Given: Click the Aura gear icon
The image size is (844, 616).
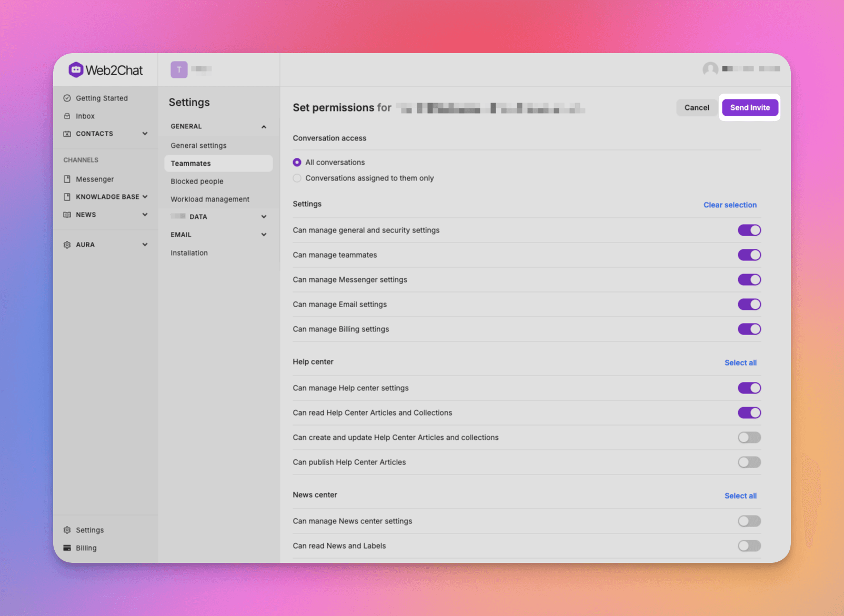Looking at the screenshot, I should pos(67,245).
